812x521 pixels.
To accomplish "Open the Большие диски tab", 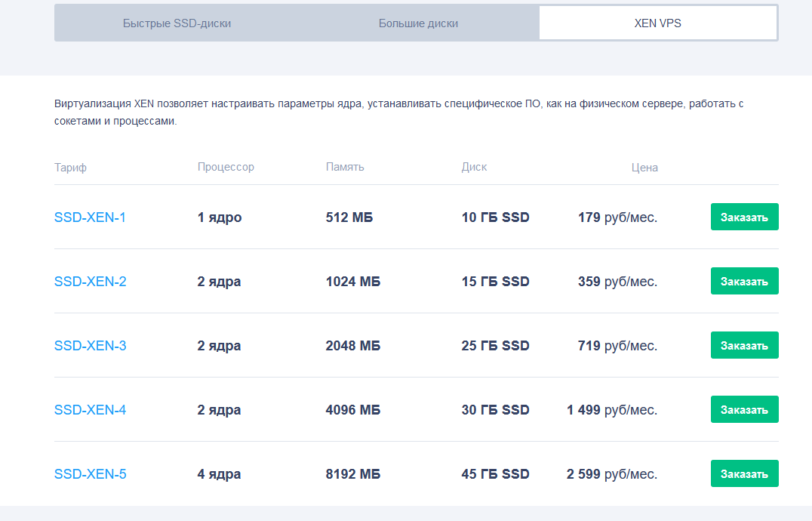I will pos(418,23).
